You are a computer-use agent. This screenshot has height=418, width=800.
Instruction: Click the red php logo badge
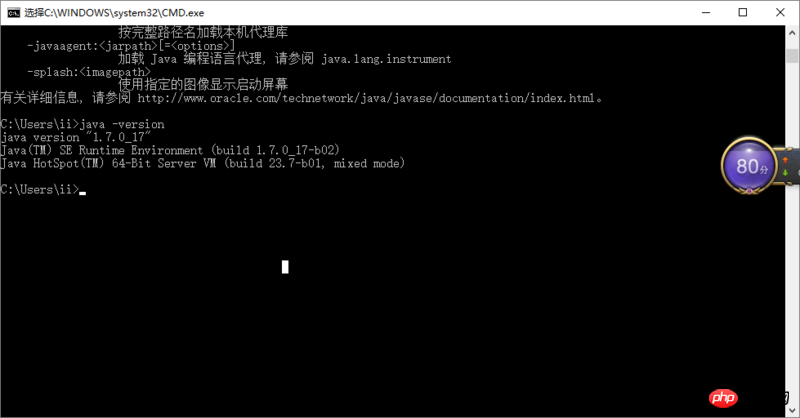[x=723, y=398]
